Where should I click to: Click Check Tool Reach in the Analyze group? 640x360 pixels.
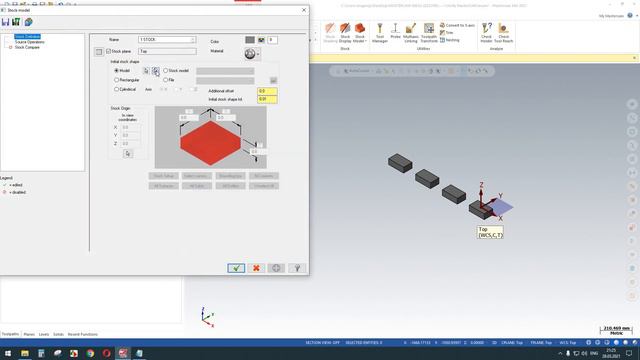pyautogui.click(x=503, y=33)
